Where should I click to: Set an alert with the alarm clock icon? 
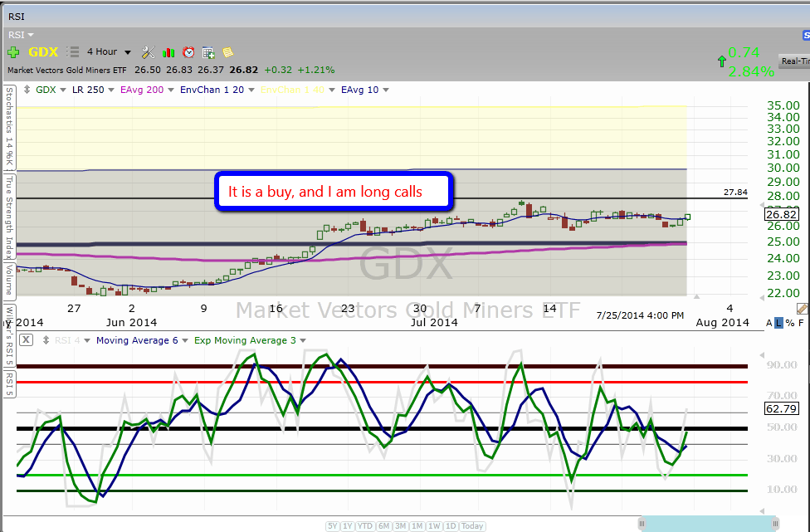(188, 52)
